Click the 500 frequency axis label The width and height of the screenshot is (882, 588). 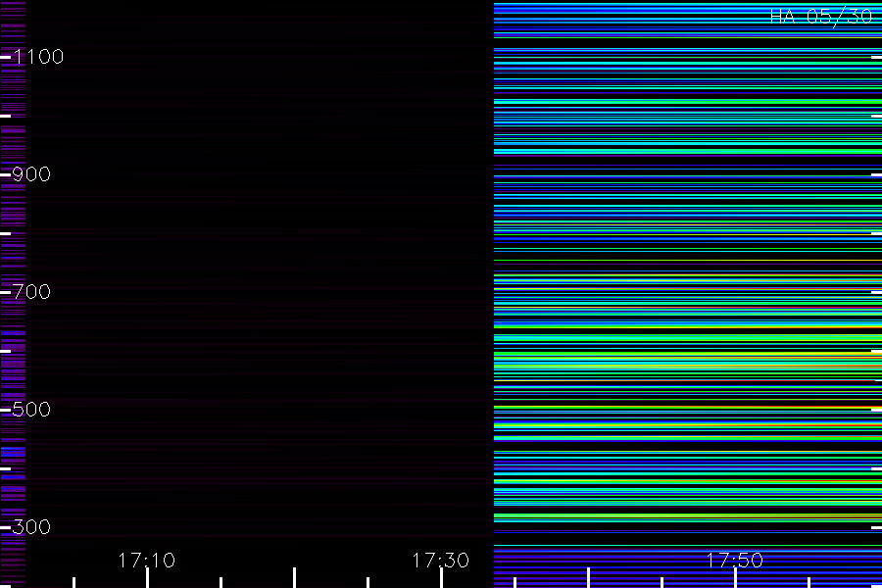[x=31, y=410]
